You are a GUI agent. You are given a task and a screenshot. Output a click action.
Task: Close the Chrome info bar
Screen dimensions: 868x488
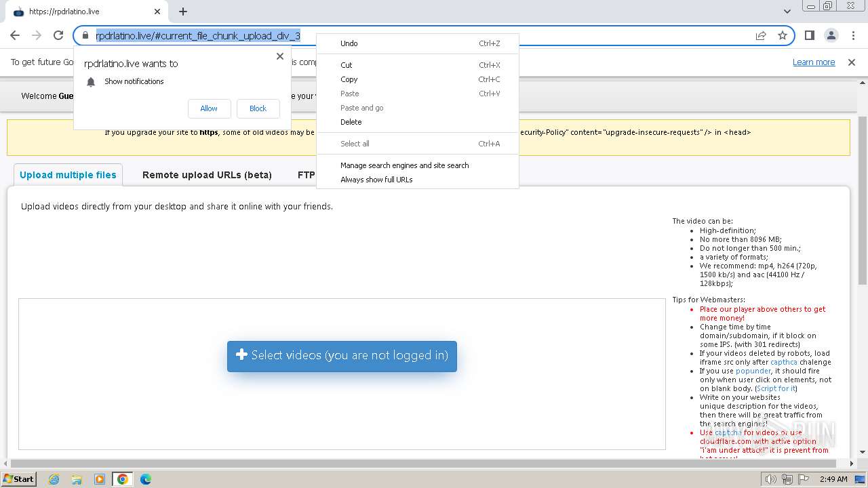pos(852,62)
